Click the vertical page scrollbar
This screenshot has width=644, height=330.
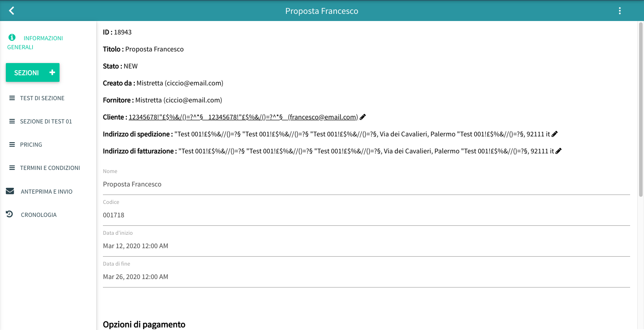click(x=640, y=112)
